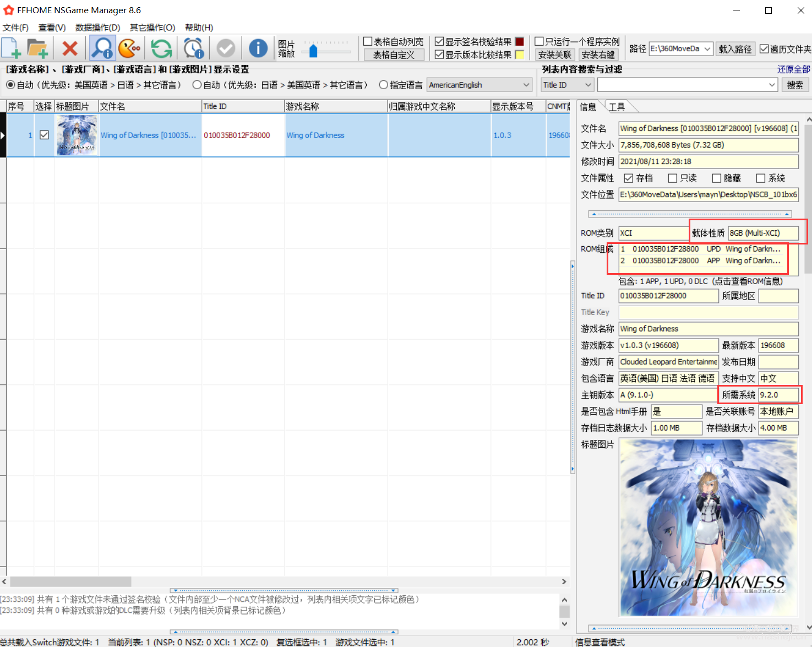Click the yellow version compare color swatch
The image size is (812, 647).
[x=520, y=55]
